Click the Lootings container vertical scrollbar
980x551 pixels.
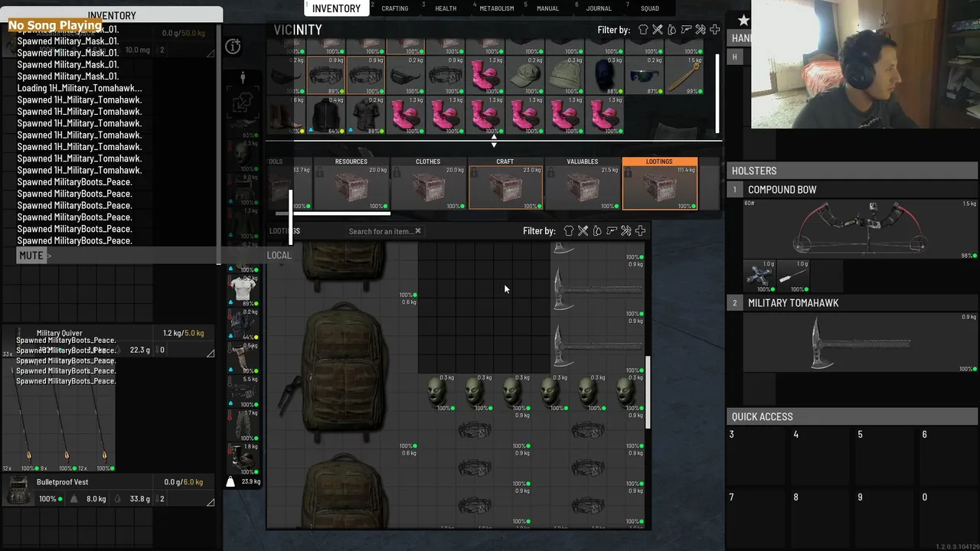click(648, 392)
